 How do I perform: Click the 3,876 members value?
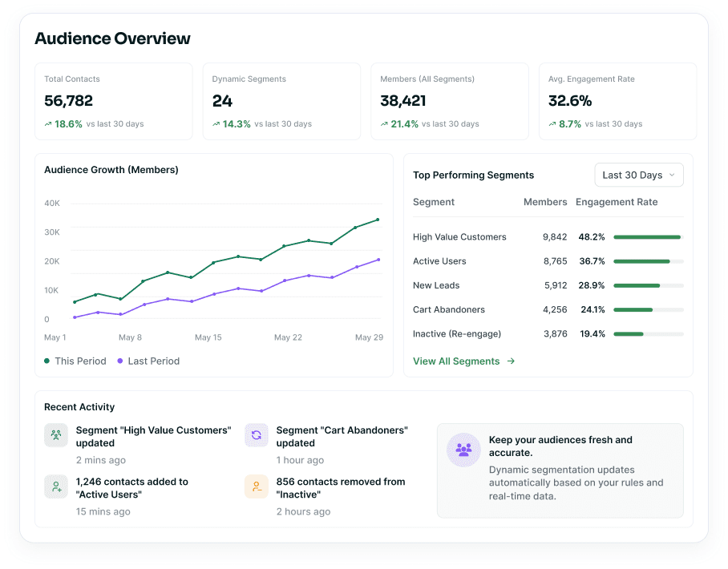[x=556, y=333]
